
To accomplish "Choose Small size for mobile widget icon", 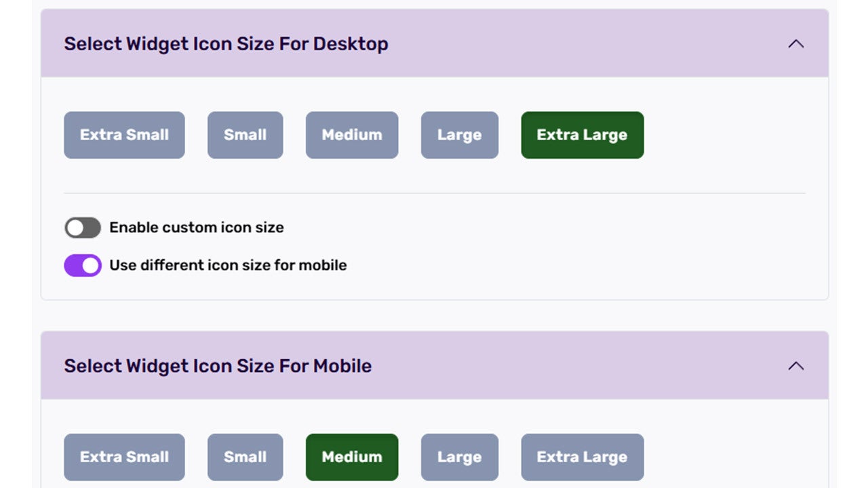I will pos(245,457).
